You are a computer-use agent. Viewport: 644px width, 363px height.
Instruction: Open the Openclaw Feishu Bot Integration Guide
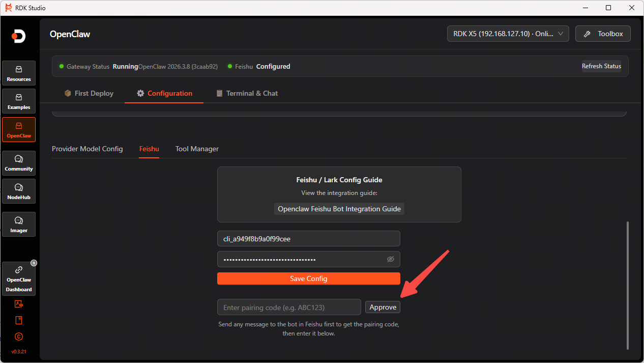point(339,209)
